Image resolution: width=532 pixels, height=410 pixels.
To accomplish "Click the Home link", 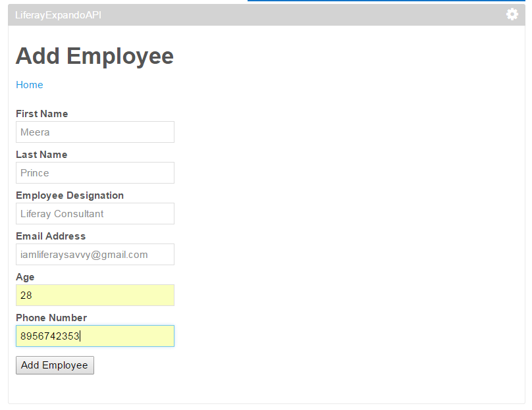I will 30,85.
